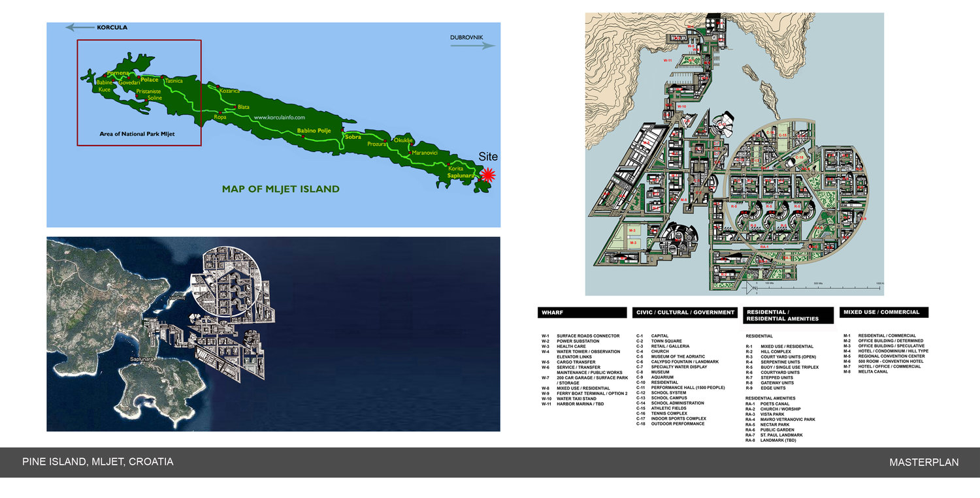Click legend entry R-4 Serpentine Units
The image size is (980, 498).
[773, 362]
